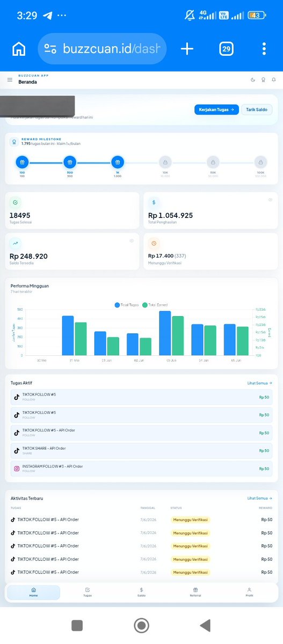Hide Saldo Tersedia amount with eye icon

(x=132, y=240)
